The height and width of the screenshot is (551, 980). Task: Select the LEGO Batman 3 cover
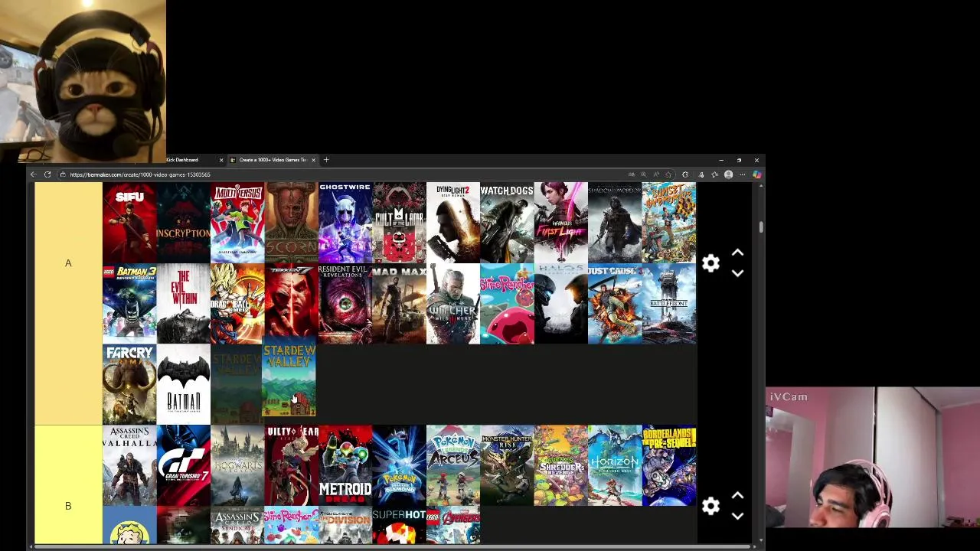[x=129, y=304]
